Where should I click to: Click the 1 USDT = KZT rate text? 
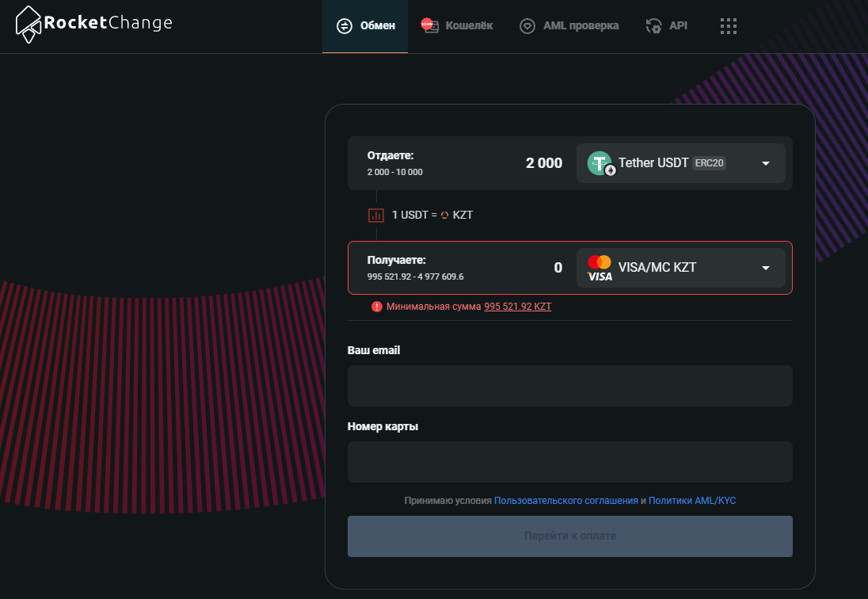pyautogui.click(x=432, y=216)
